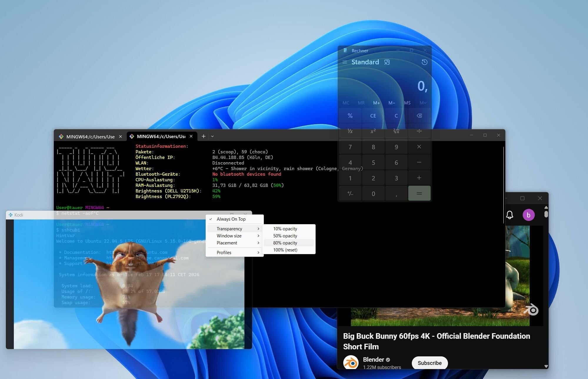
Task: Uncheck Always On Top option
Action: [x=231, y=219]
